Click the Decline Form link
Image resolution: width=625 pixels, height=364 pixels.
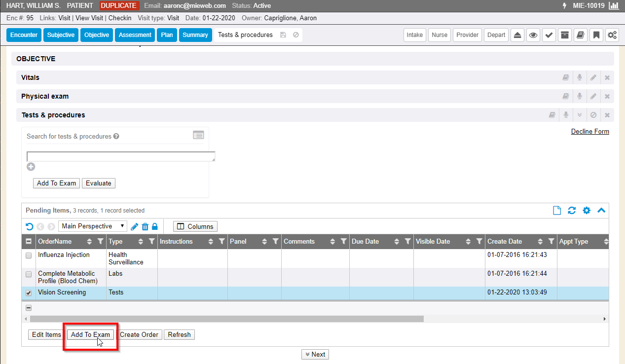coord(590,132)
